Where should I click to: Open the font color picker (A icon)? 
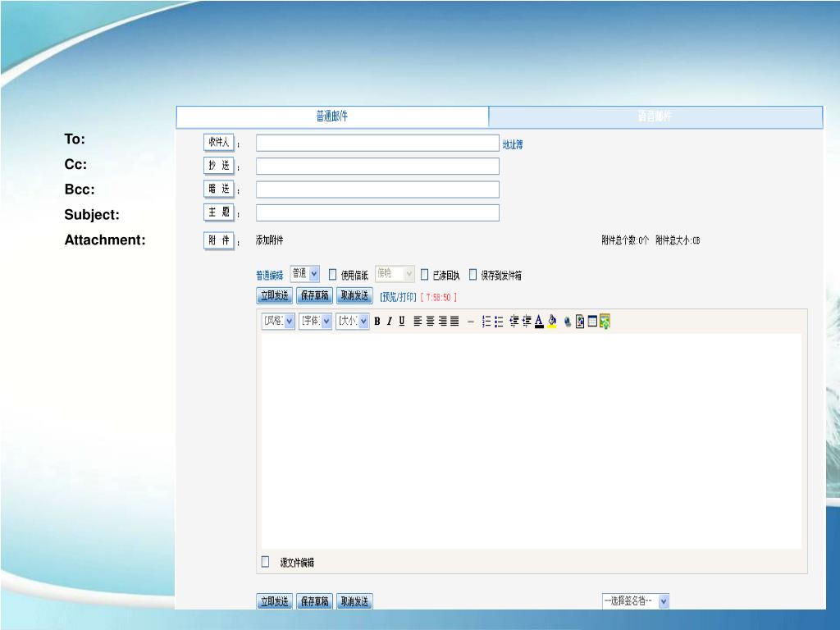click(539, 322)
